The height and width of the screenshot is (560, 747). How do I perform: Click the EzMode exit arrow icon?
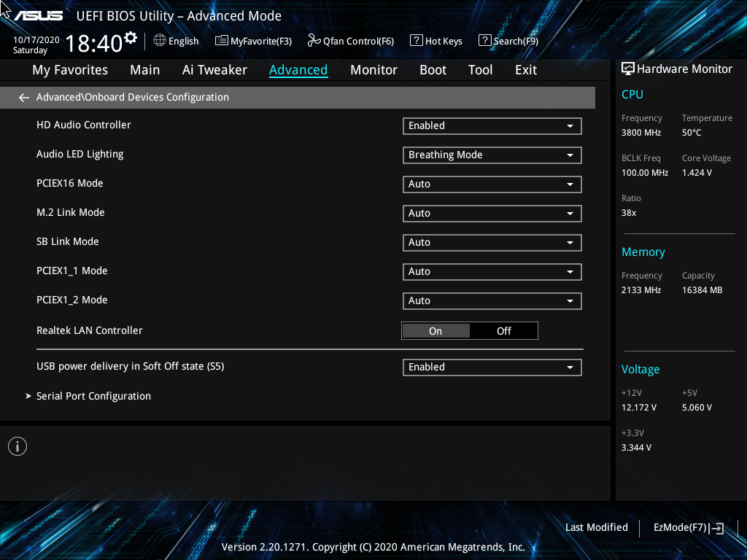[x=716, y=528]
